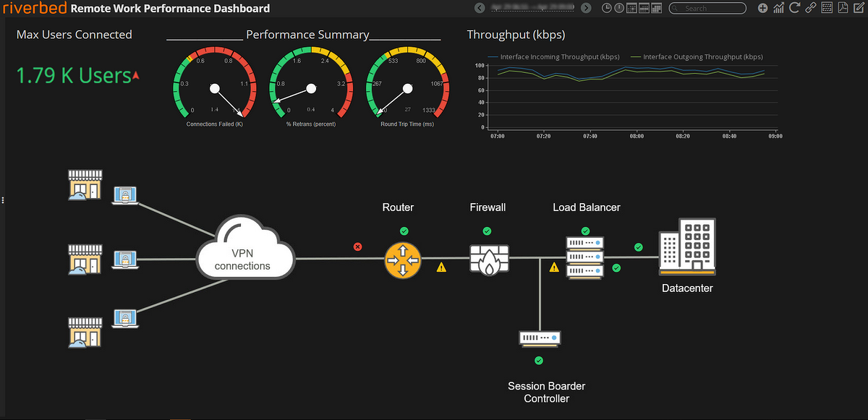Open the time range selector text
This screenshot has width=868, height=420.
click(532, 8)
